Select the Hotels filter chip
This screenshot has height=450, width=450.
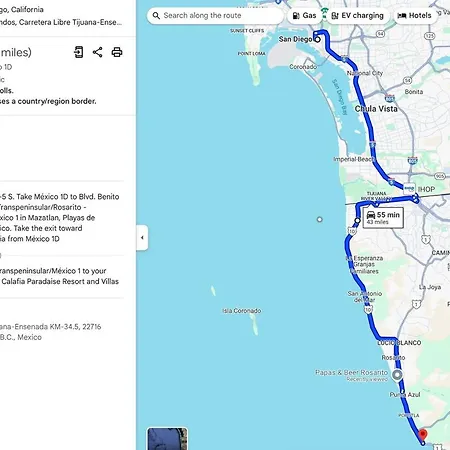(415, 16)
